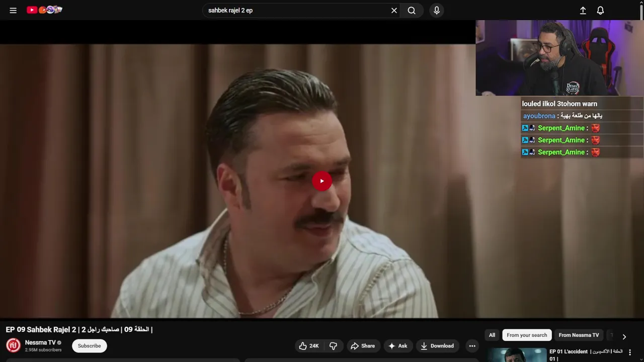Open options menu for EP 01 L'accident
Image resolution: width=644 pixels, height=362 pixels.
tap(630, 353)
